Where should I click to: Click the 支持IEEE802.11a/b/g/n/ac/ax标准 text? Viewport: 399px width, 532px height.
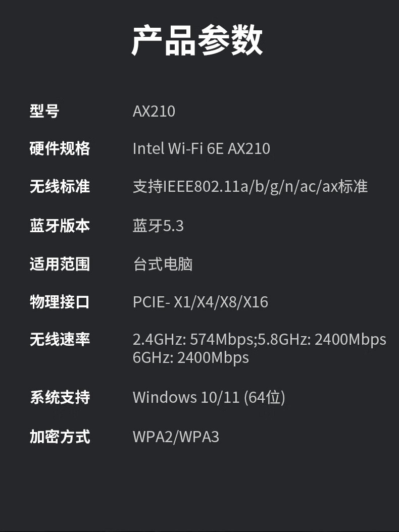250,187
